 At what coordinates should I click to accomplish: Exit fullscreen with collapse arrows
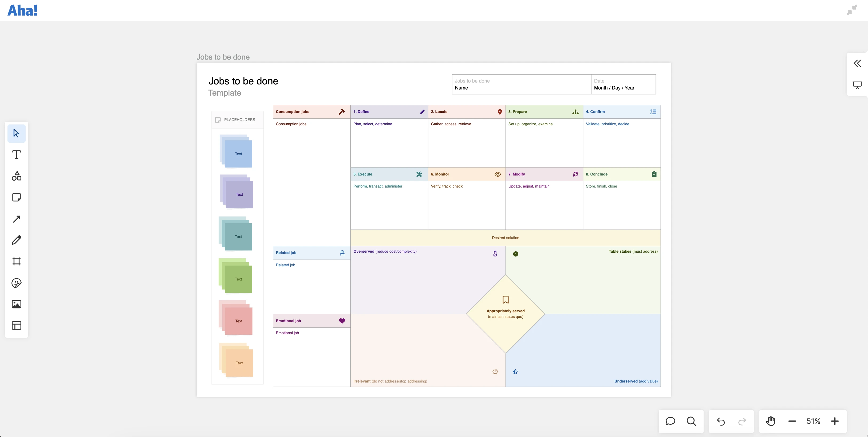851,10
